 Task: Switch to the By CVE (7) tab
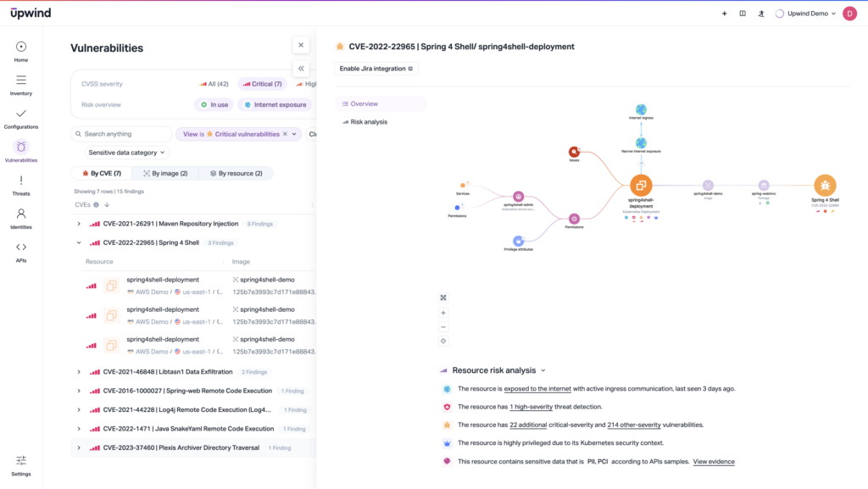(102, 173)
